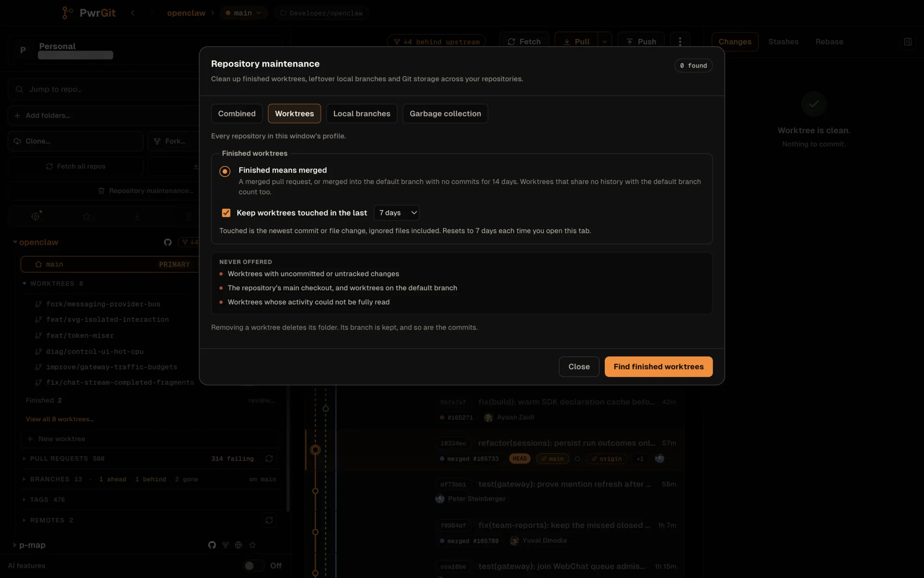Screen dimensions: 924x578
Task: Click the Fetch button
Action: point(524,42)
